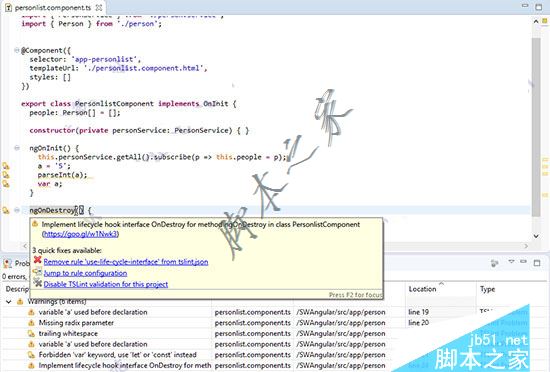This screenshot has height=372, width=550.
Task: Place cursor on ngOnDestroy method name
Action: pos(52,210)
